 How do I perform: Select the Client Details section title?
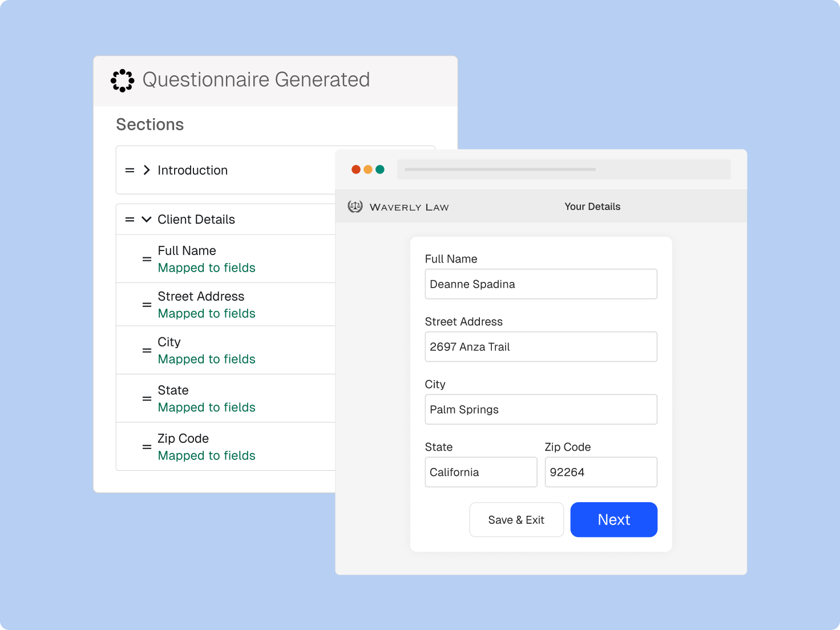coord(196,219)
